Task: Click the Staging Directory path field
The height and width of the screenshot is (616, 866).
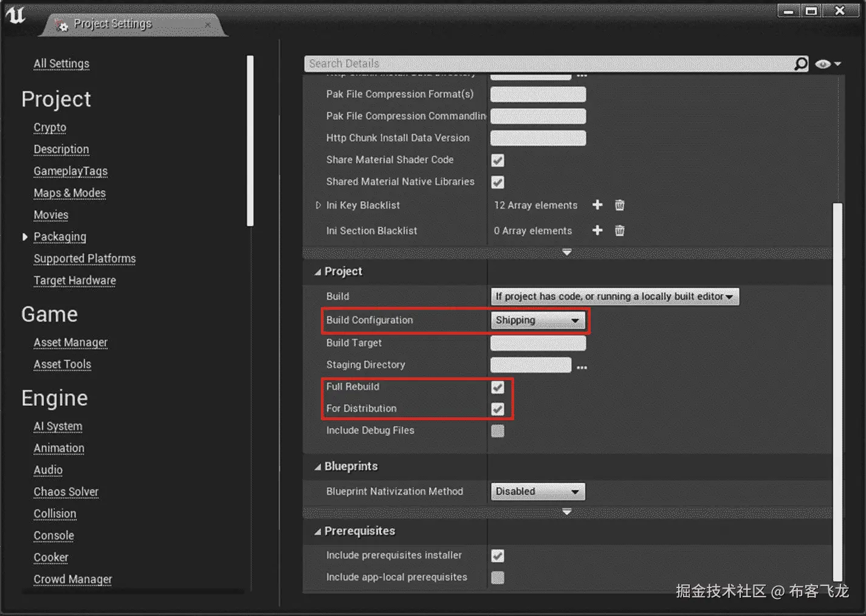Action: tap(531, 365)
